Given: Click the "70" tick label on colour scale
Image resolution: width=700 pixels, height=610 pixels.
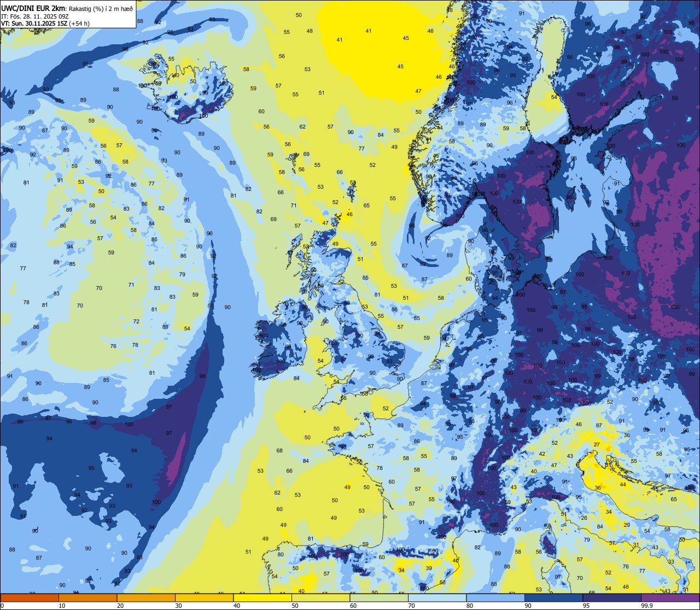Looking at the screenshot, I should (x=411, y=606).
